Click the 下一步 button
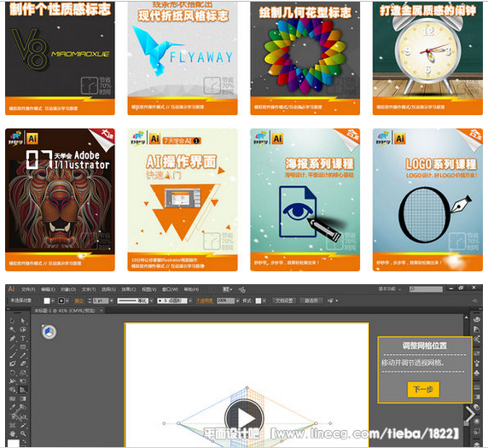This screenshot has height=448, width=488. (423, 389)
